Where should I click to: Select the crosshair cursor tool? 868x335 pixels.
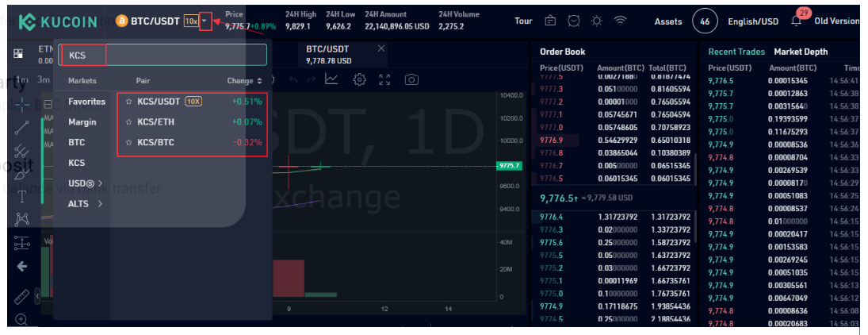click(22, 104)
